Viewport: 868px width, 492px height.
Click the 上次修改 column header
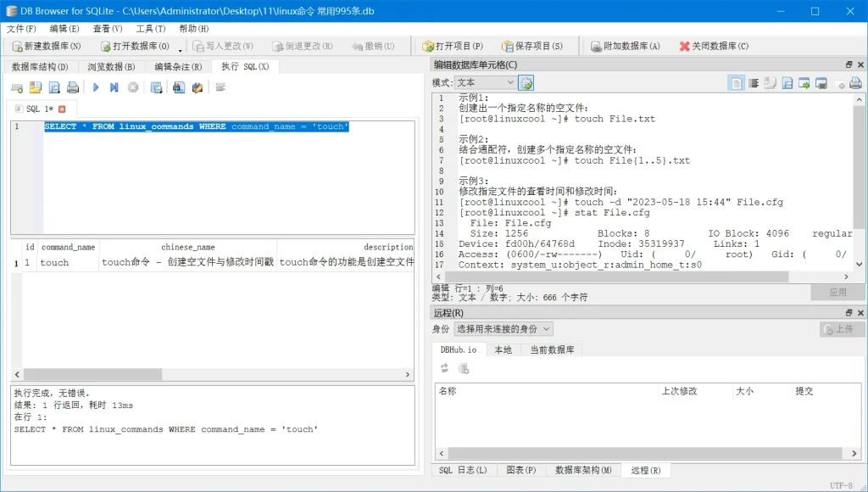point(695,391)
